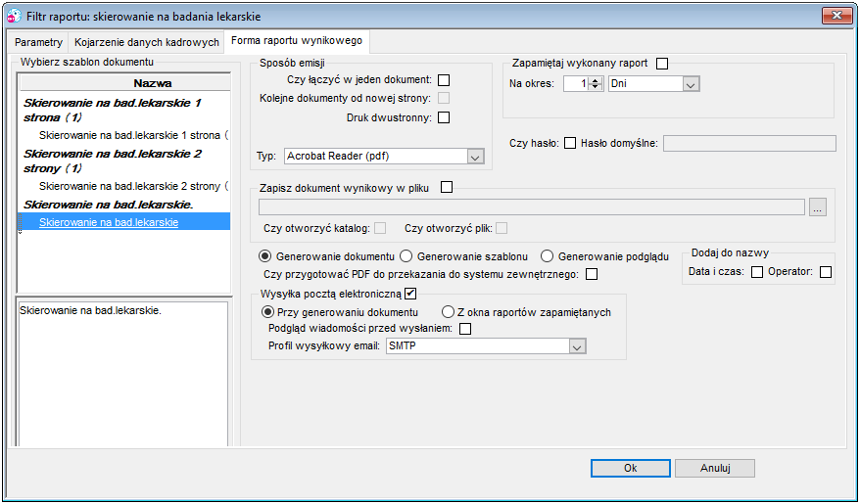The width and height of the screenshot is (860, 504).
Task: Increase Na okres value with up arrow
Action: pyautogui.click(x=596, y=80)
